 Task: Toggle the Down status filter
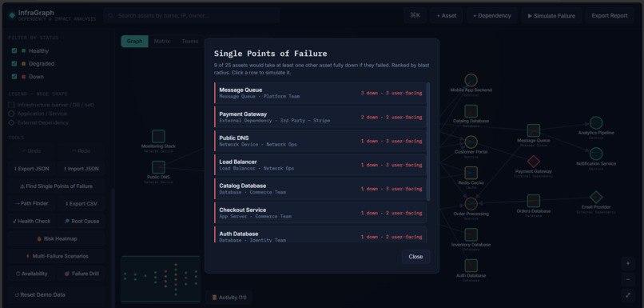[14, 77]
